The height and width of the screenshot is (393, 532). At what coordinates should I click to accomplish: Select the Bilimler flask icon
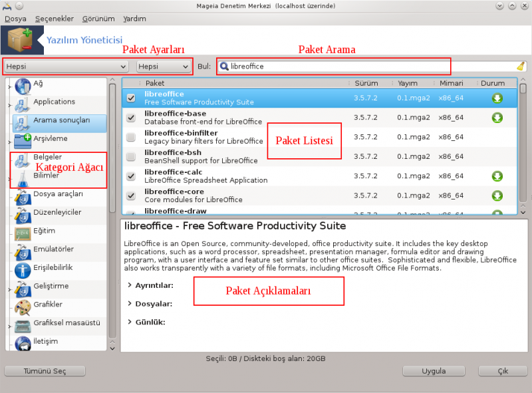pyautogui.click(x=23, y=178)
